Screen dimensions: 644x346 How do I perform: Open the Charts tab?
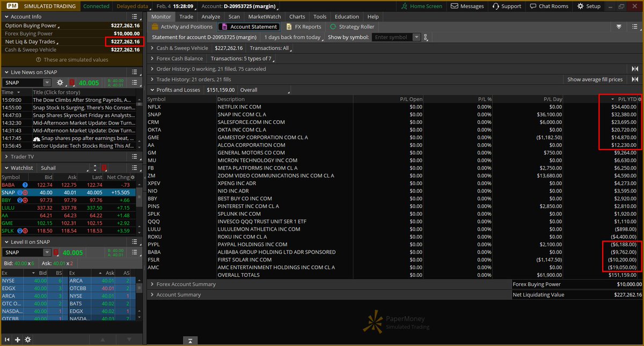click(297, 17)
